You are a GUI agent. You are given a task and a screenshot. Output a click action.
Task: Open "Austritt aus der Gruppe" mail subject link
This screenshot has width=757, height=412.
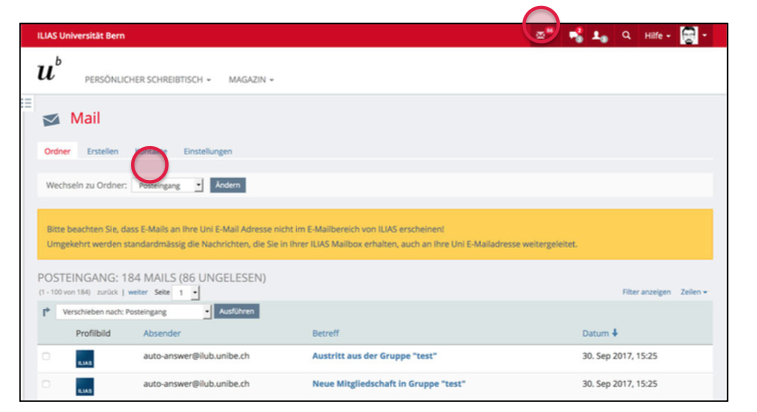(374, 356)
